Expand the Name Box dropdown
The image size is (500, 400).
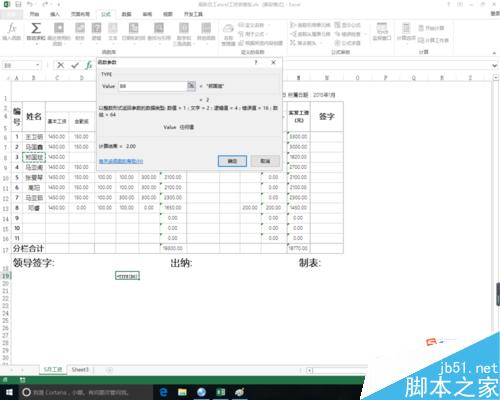[38, 65]
